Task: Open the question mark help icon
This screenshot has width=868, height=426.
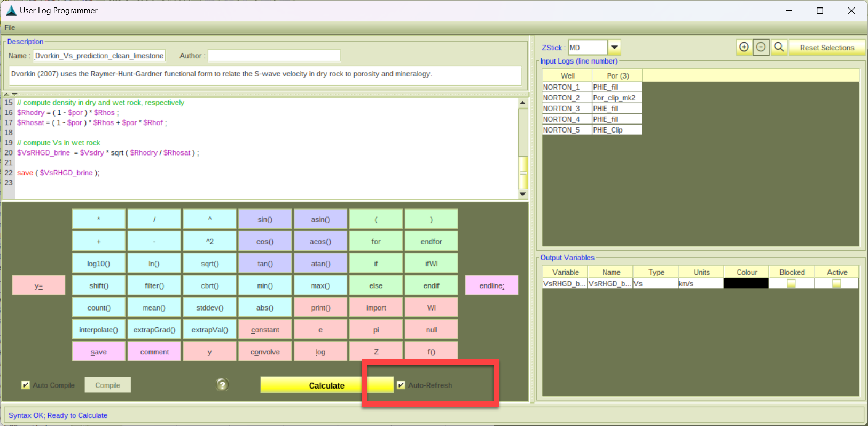Action: click(222, 385)
